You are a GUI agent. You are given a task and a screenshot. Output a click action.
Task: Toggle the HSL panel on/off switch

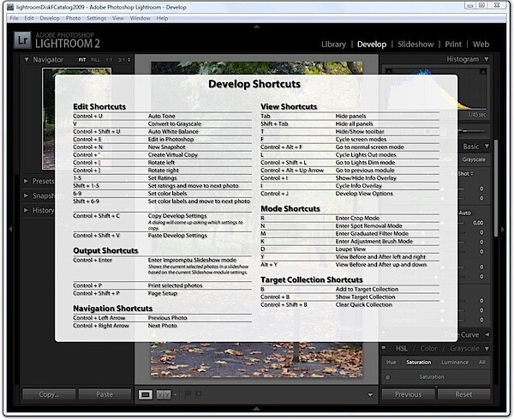[x=384, y=348]
